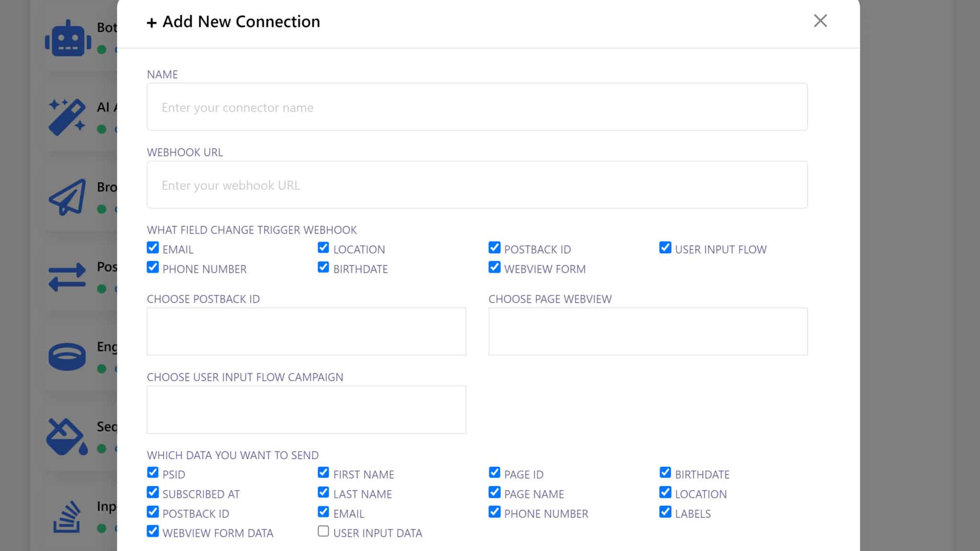Close the Add New Connection dialog
This screenshot has width=980, height=551.
[820, 21]
